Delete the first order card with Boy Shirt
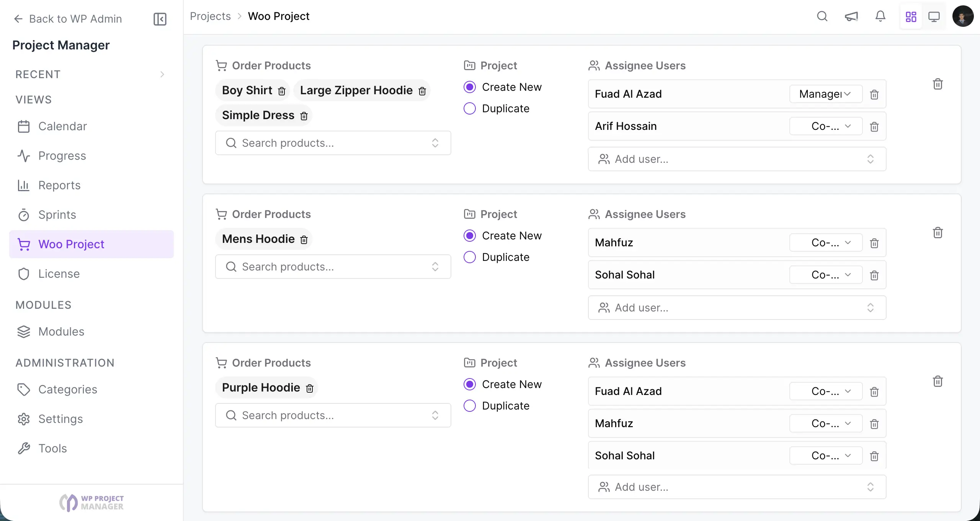The image size is (980, 521). [938, 84]
